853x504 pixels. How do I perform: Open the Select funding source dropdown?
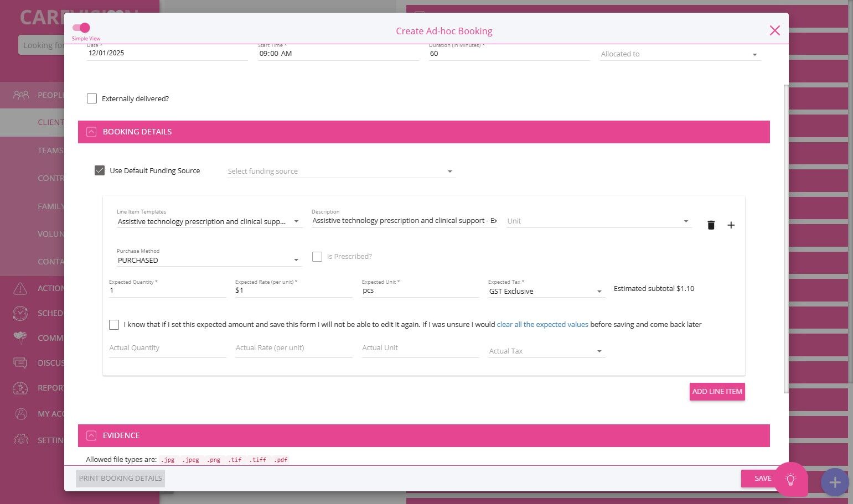(x=341, y=172)
